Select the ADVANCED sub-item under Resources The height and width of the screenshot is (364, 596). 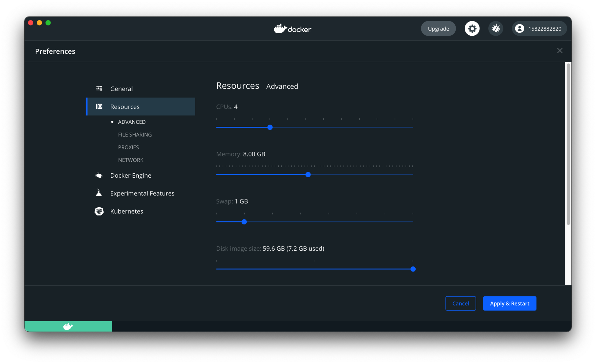[x=132, y=122]
